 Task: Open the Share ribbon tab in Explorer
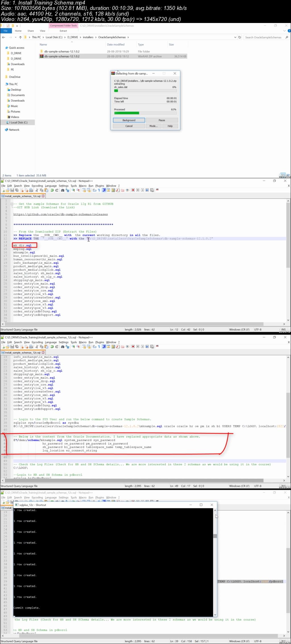click(x=31, y=31)
